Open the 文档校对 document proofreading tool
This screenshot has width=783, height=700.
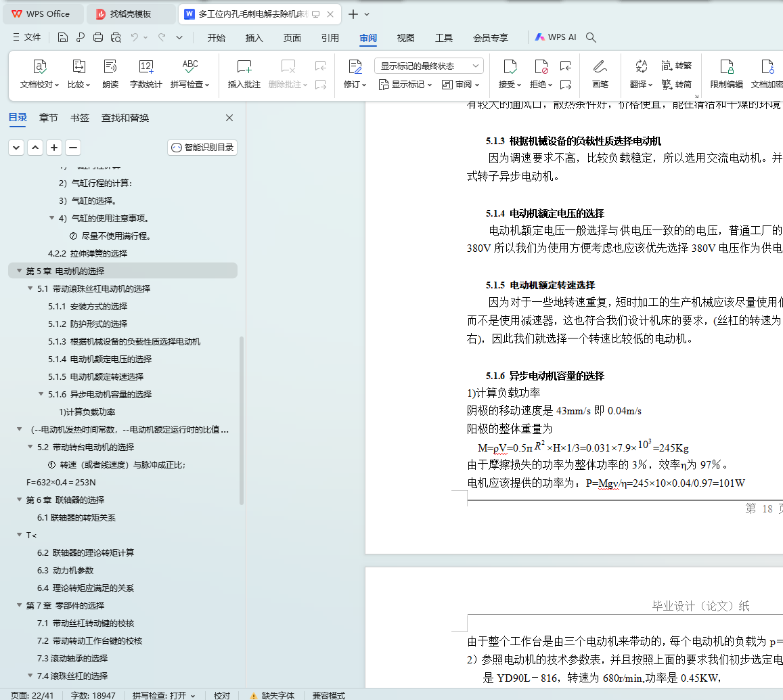coord(39,73)
